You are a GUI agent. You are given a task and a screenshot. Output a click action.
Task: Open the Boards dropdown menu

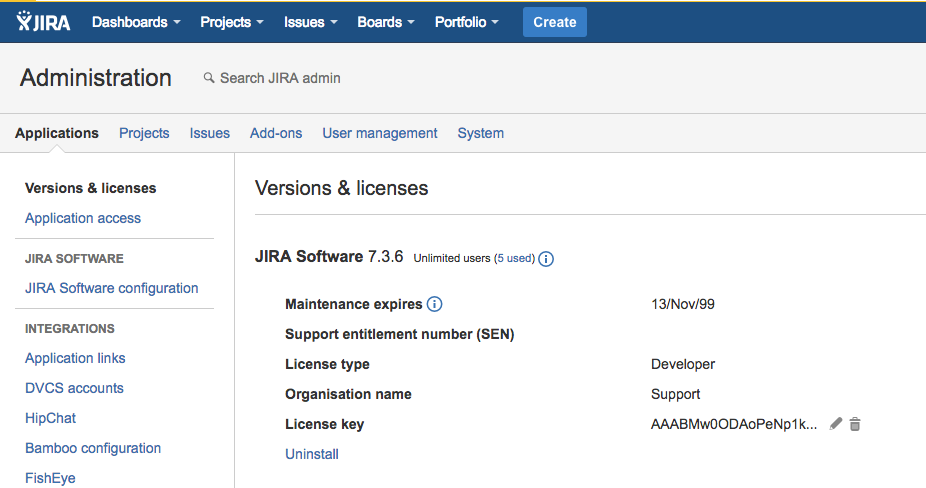coord(386,22)
